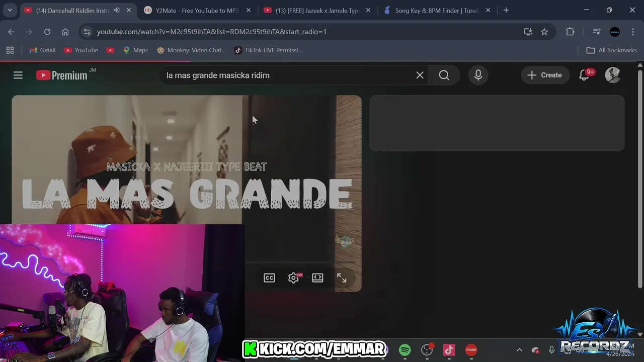Click the Create button

[545, 75]
